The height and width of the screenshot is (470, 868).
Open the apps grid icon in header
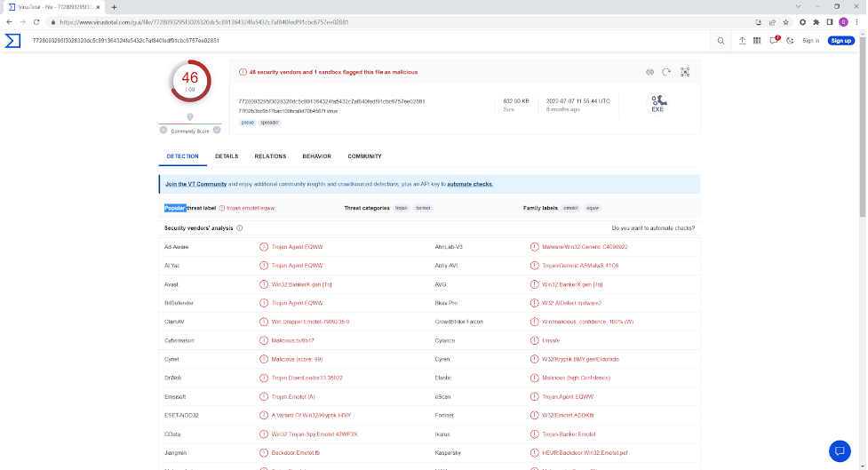(x=757, y=40)
